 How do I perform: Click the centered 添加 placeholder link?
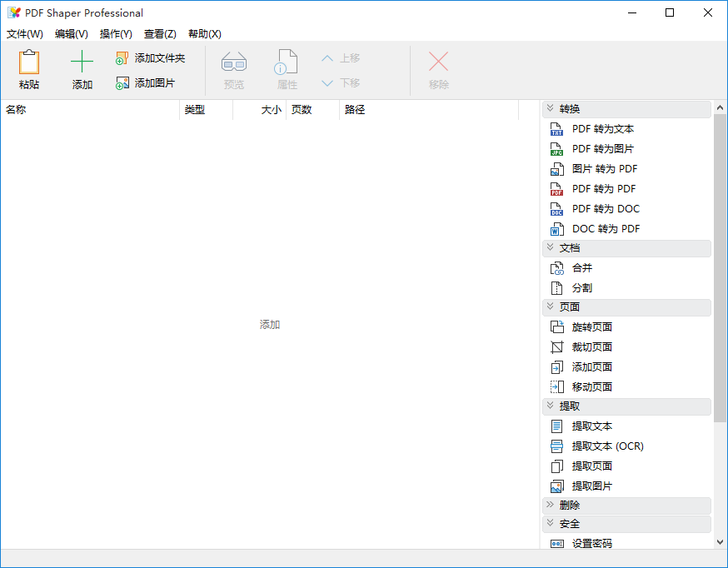(x=270, y=325)
